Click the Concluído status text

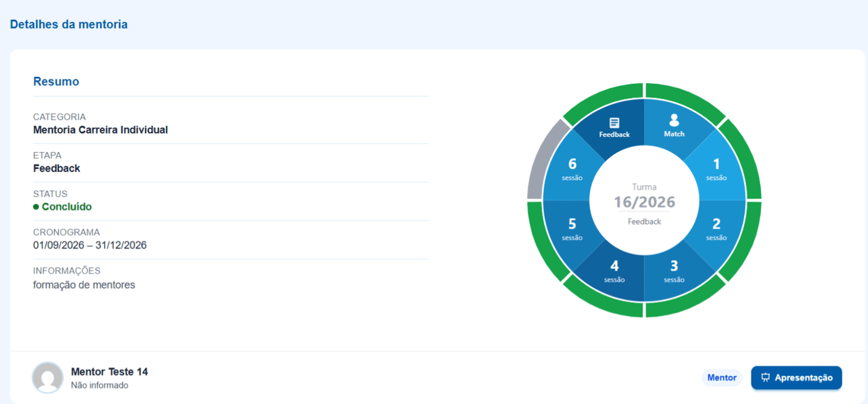66,207
